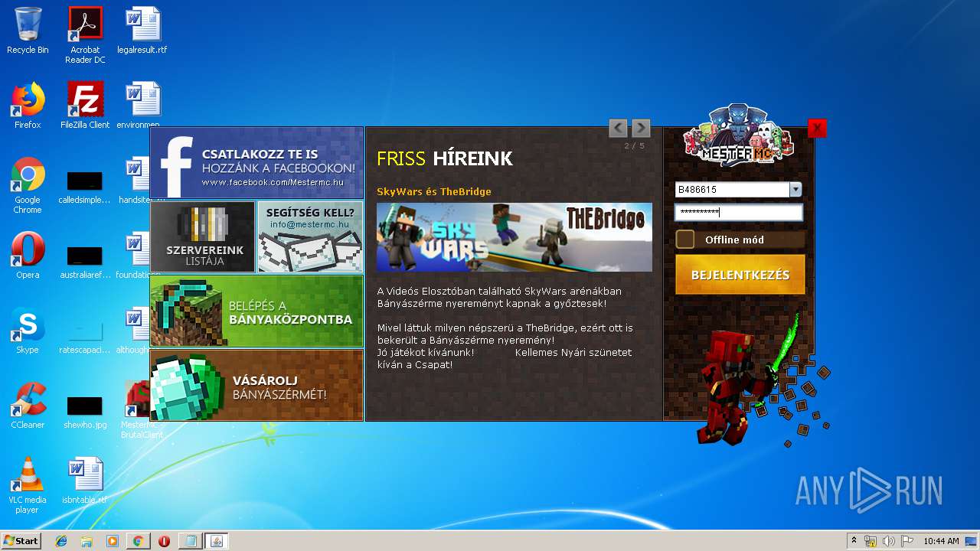980x551 pixels.
Task: Toggle the Offline mód checkbox
Action: (x=685, y=240)
